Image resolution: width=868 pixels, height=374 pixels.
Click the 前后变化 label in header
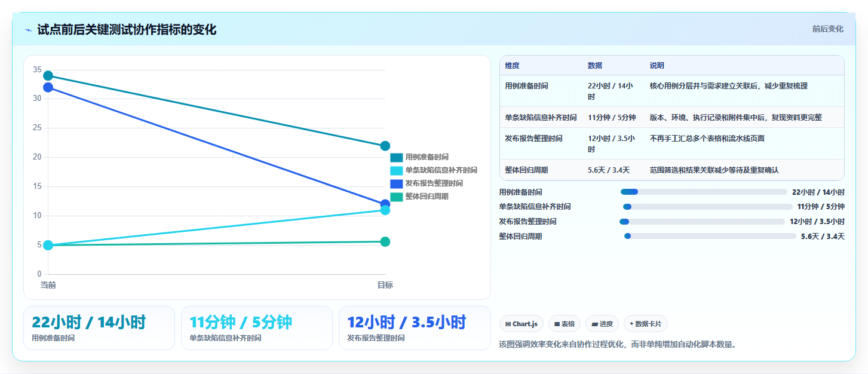(827, 29)
